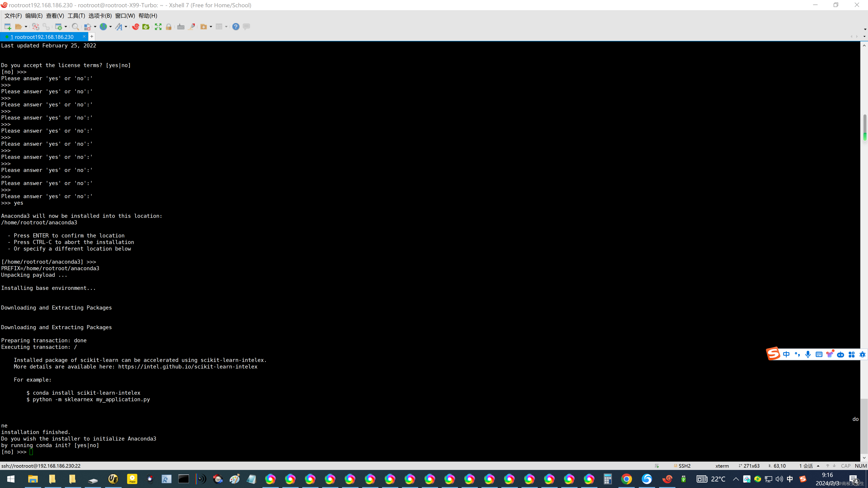Open the 工具(T) menu
The image size is (868, 488).
pyautogui.click(x=76, y=16)
